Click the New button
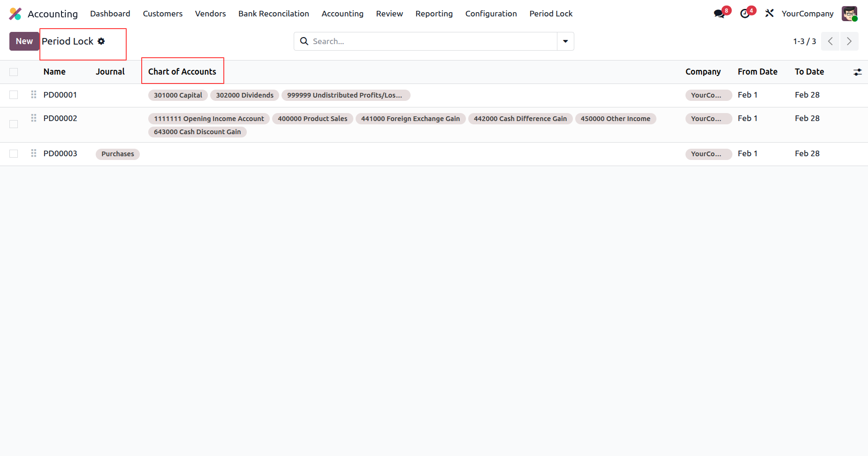868x456 pixels. click(24, 41)
